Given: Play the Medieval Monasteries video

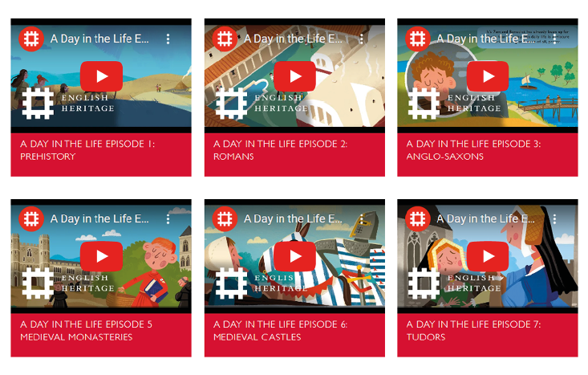Looking at the screenshot, I should pos(101,256).
